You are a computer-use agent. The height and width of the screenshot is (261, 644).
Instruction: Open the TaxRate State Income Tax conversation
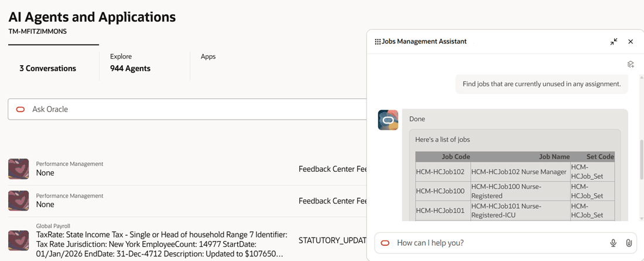tap(162, 245)
